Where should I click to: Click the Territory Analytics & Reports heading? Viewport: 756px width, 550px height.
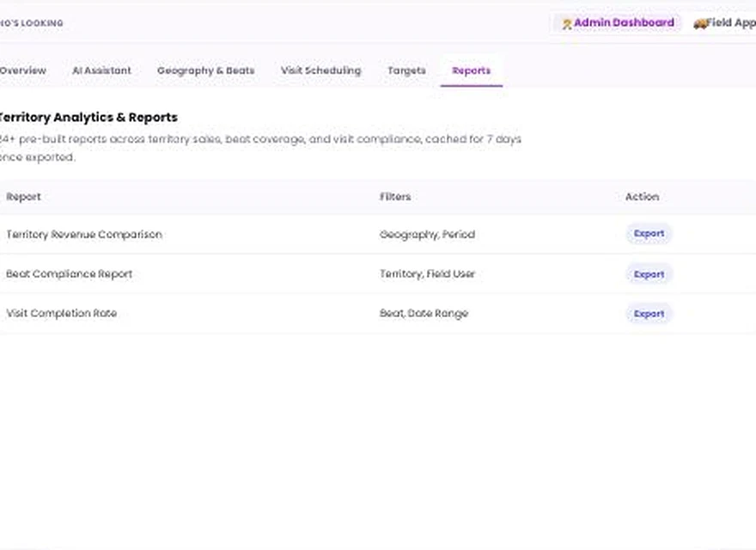(x=88, y=117)
